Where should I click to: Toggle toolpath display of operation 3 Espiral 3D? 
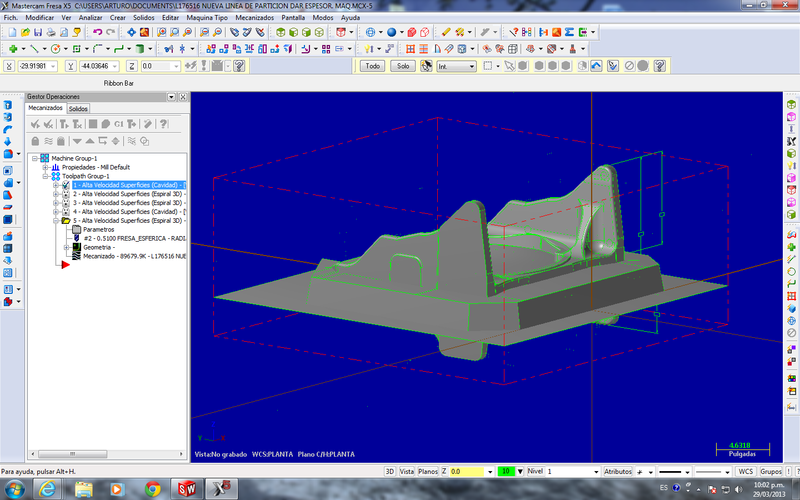click(66, 203)
